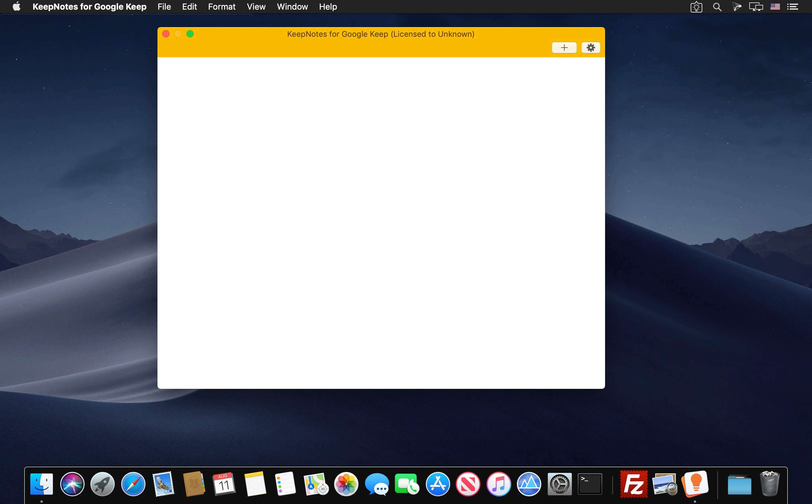812x504 pixels.
Task: Open Calendar app from dock
Action: click(224, 483)
